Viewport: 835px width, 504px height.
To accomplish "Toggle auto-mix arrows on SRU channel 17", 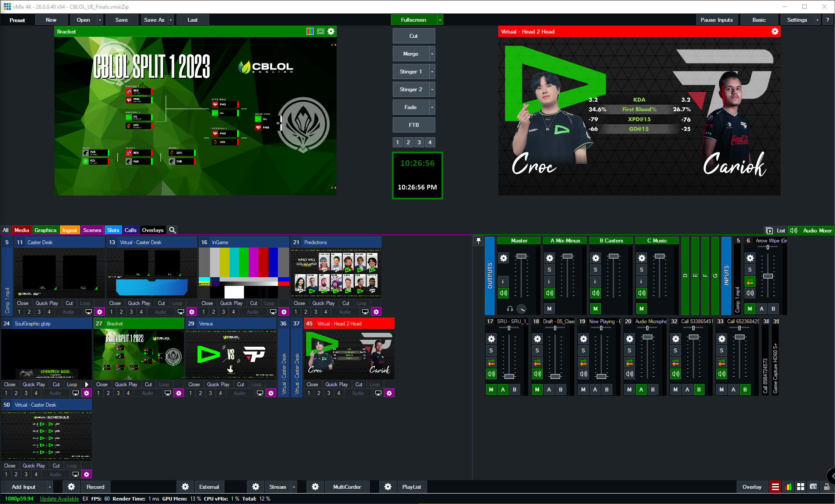I will pos(491,362).
